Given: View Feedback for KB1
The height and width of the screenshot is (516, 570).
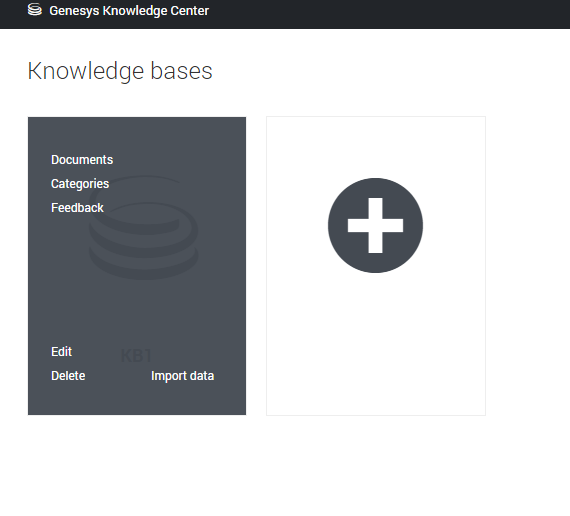Looking at the screenshot, I should click(x=77, y=208).
